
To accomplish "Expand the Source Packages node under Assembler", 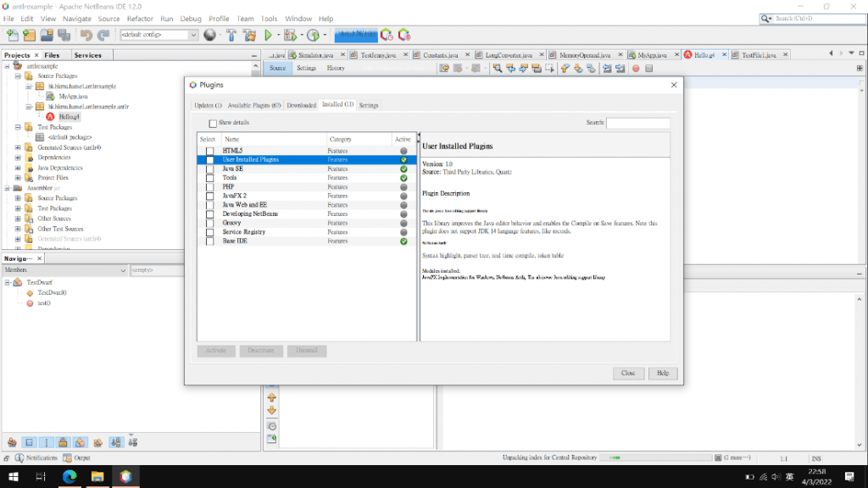I will tap(18, 198).
